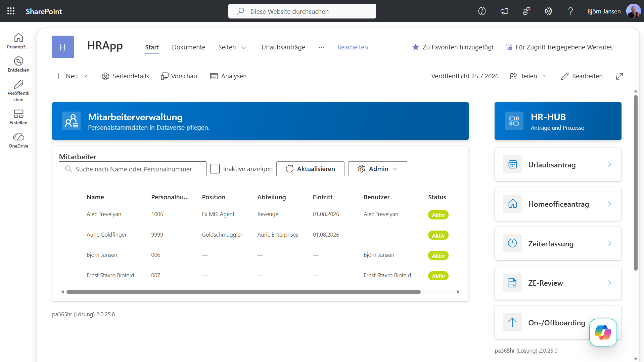Click the HRApp site title
The width and height of the screenshot is (644, 362).
point(105,46)
